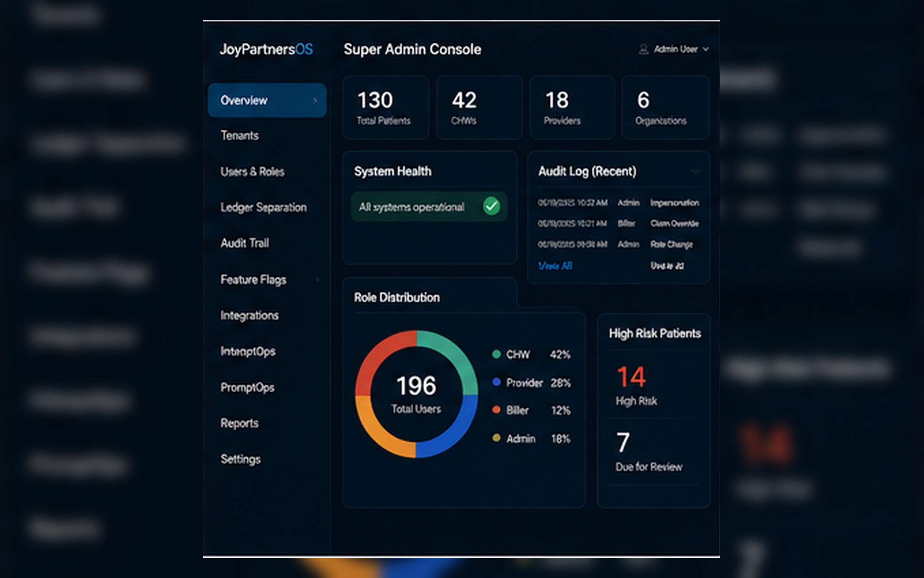Open the Reports page
The image size is (924, 578).
click(239, 423)
